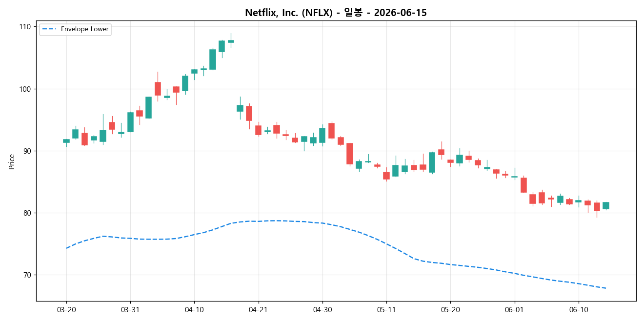The width and height of the screenshot is (644, 322).
Task: Click the dashed blue legend line sample
Action: (50, 29)
